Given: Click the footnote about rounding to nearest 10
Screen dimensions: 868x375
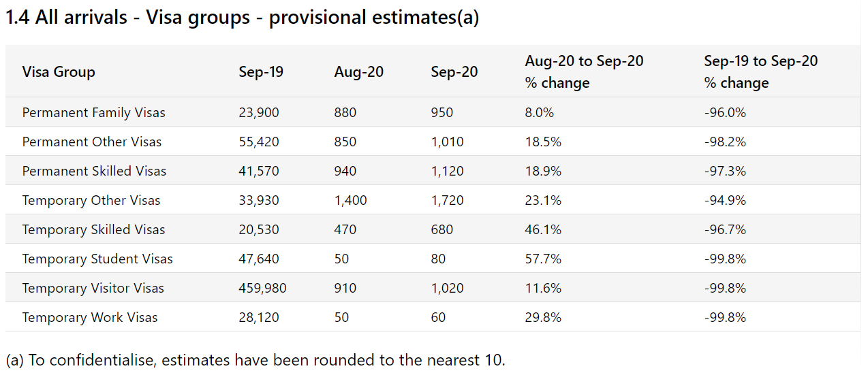Looking at the screenshot, I should tap(255, 359).
